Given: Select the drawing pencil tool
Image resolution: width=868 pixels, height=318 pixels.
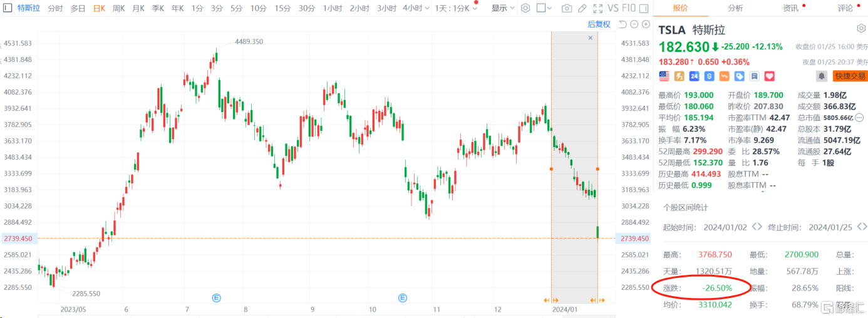Looking at the screenshot, I should [x=582, y=8].
